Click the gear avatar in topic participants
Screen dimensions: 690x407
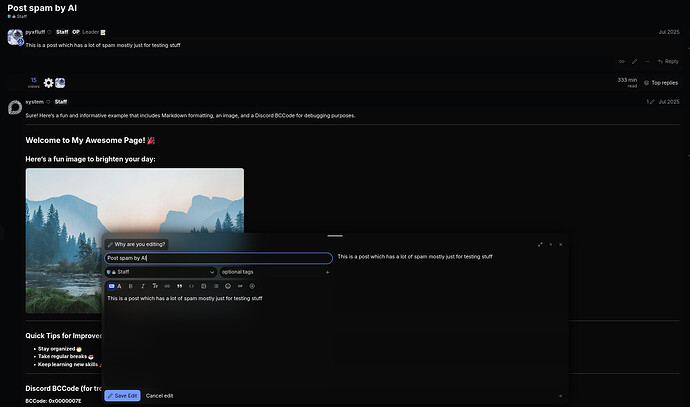coord(48,83)
